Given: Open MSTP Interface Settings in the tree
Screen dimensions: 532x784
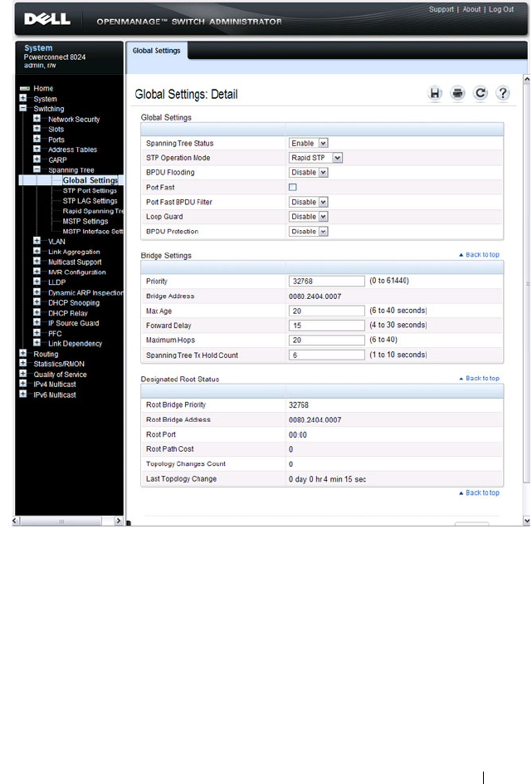Looking at the screenshot, I should (x=93, y=232).
